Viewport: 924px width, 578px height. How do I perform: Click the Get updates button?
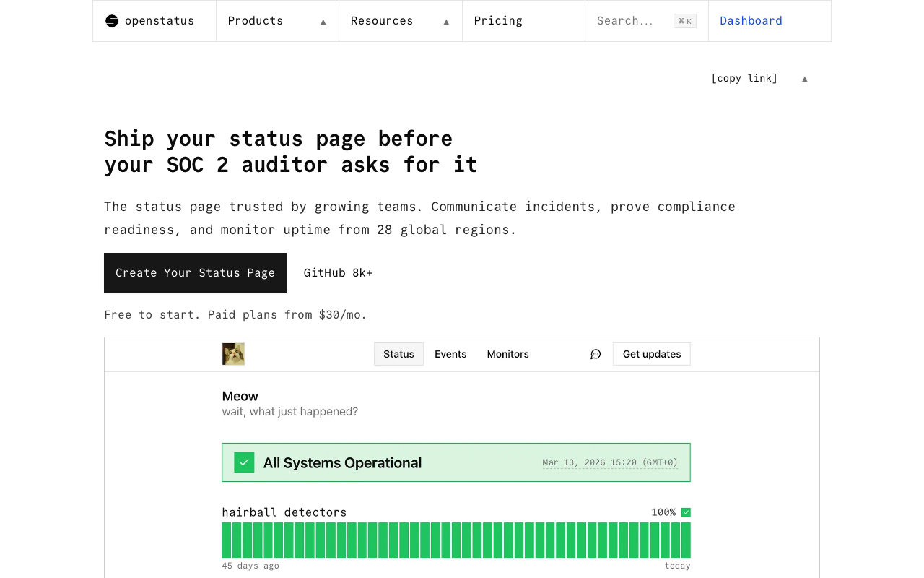click(x=652, y=354)
